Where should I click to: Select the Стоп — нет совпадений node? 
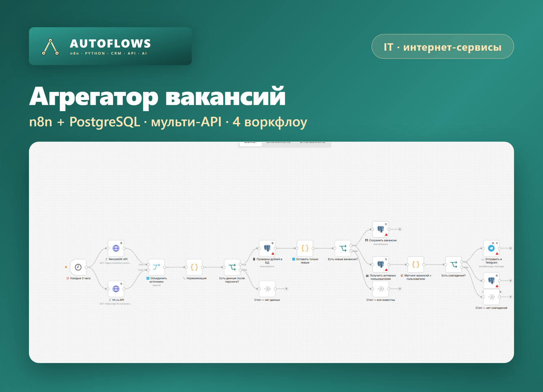(x=491, y=297)
